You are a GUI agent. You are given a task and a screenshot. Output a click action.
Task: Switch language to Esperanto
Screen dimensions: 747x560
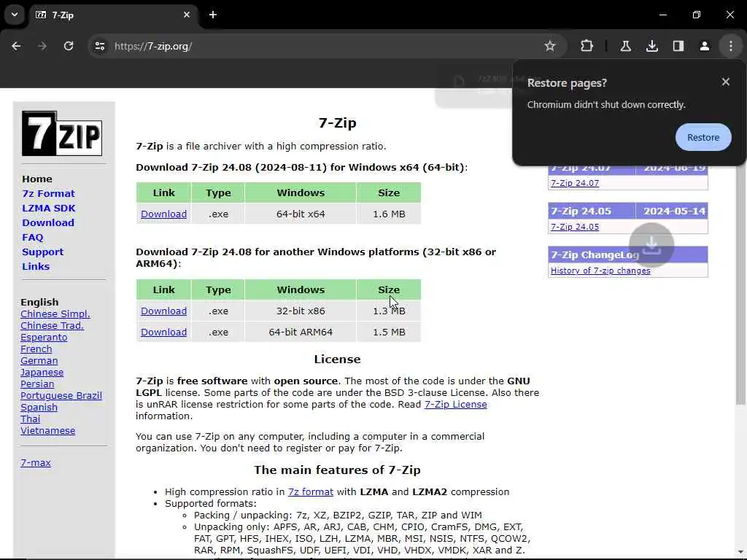44,338
